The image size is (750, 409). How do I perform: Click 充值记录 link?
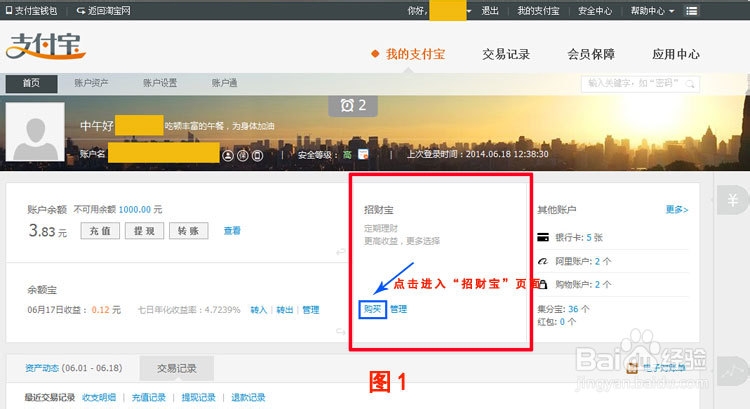148,398
